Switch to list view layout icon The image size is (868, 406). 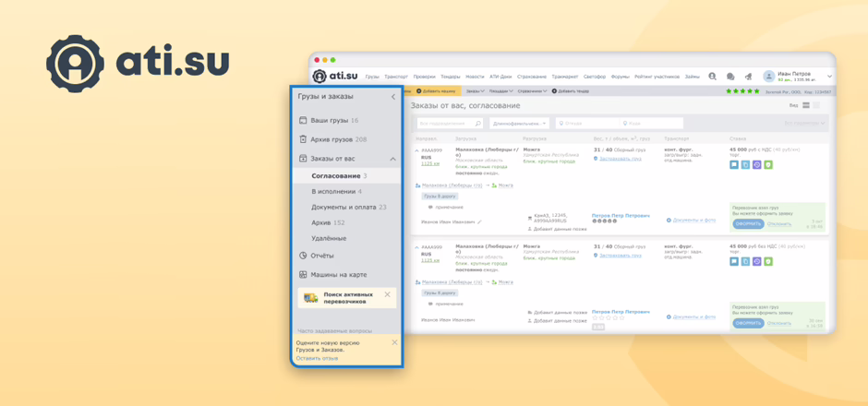[x=806, y=106]
